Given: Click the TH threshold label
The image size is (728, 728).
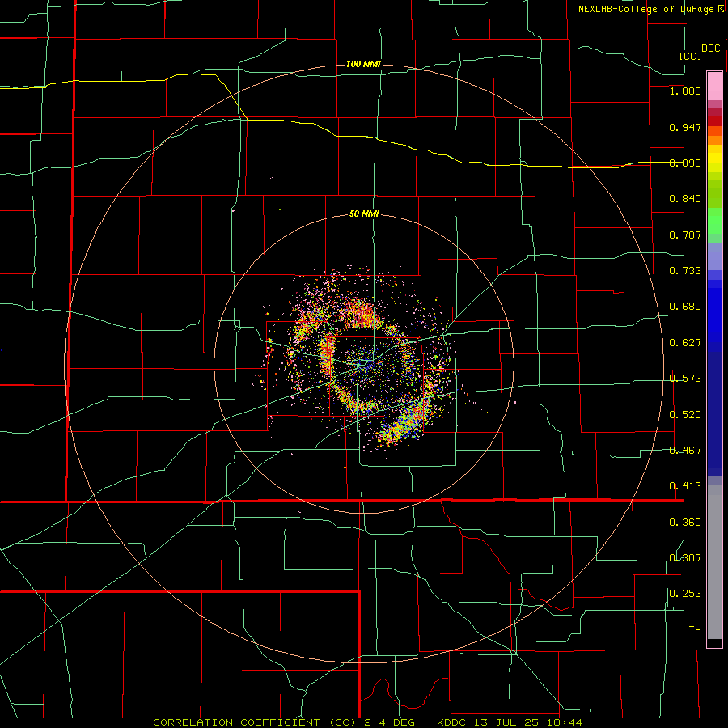Looking at the screenshot, I should (x=695, y=630).
